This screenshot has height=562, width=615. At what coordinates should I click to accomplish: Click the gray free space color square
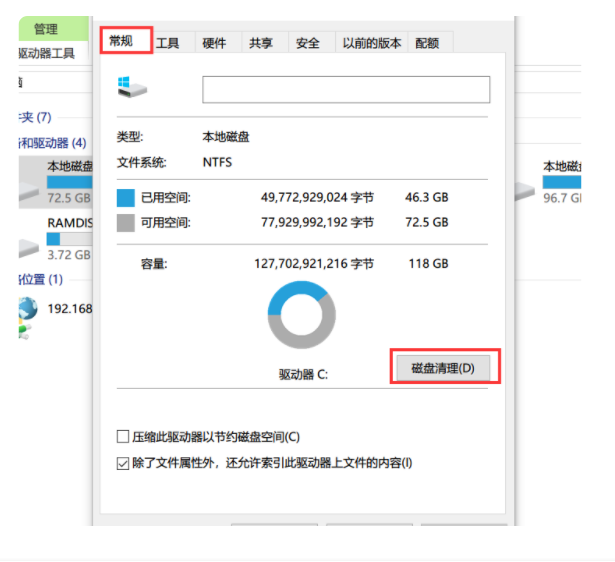(x=126, y=223)
